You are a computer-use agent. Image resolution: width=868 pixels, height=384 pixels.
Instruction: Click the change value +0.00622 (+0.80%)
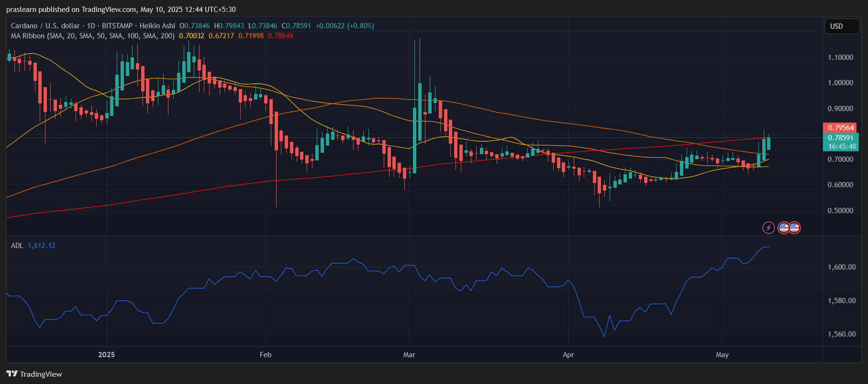pos(345,26)
